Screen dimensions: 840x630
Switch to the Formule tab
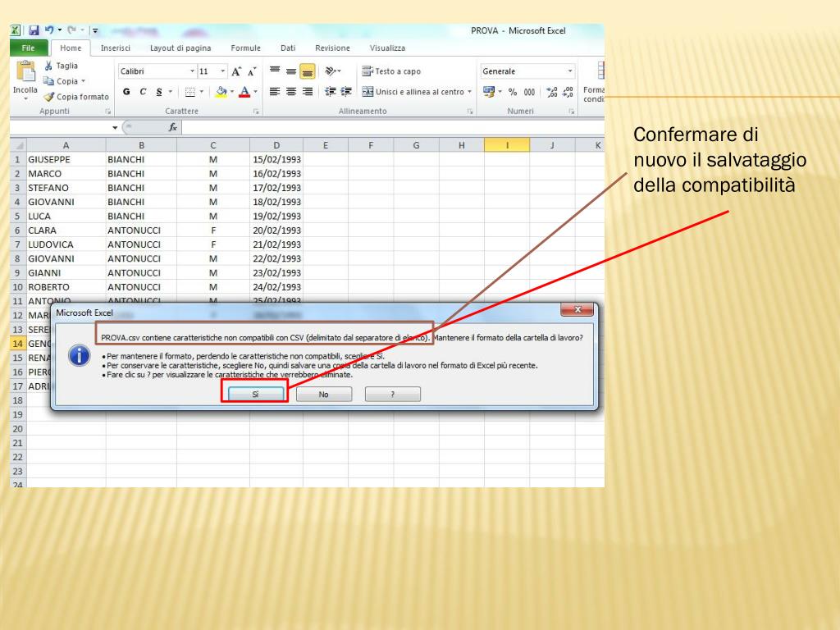coord(245,48)
